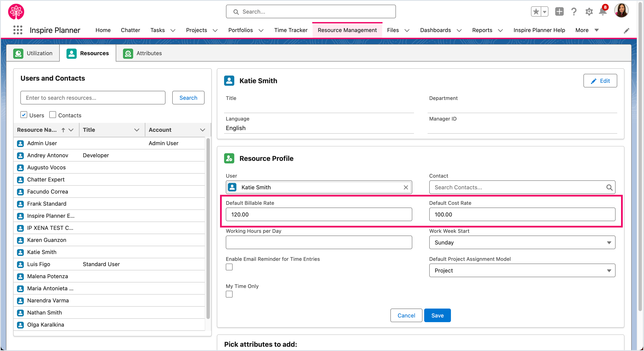Click the Andrey Antonov row icon
644x351 pixels.
point(20,155)
